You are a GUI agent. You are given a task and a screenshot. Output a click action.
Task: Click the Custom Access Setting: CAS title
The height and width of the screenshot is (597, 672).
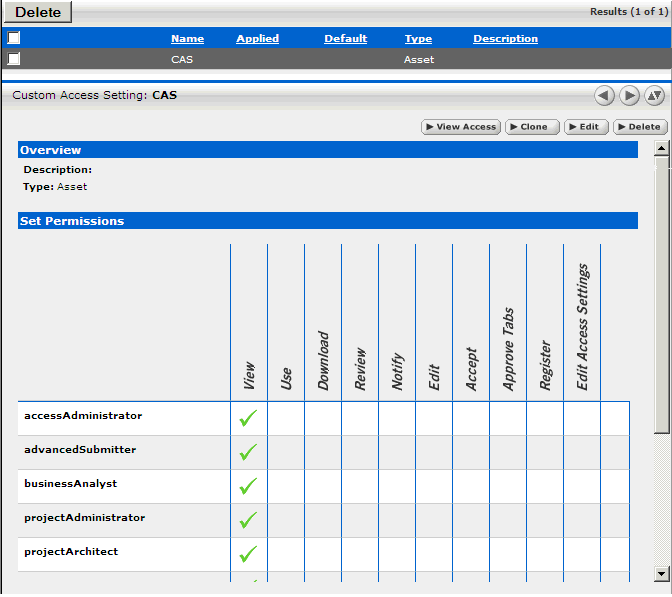pyautogui.click(x=94, y=95)
